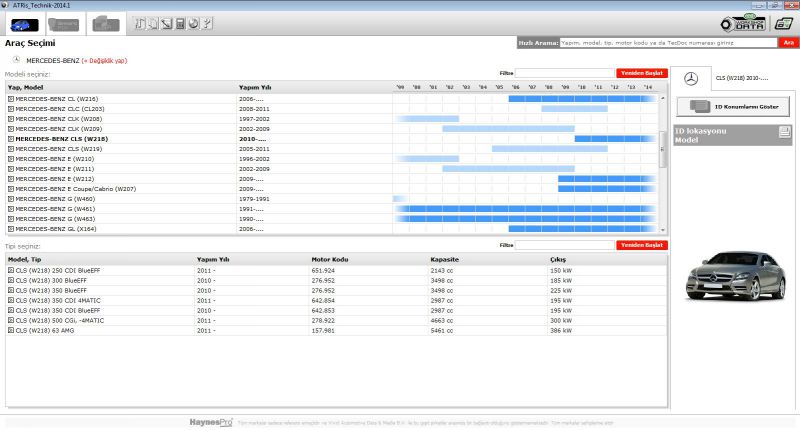Select MERCEDES-BENZ G (W463) model
Screen dimensions: 800x430
[x=55, y=219]
